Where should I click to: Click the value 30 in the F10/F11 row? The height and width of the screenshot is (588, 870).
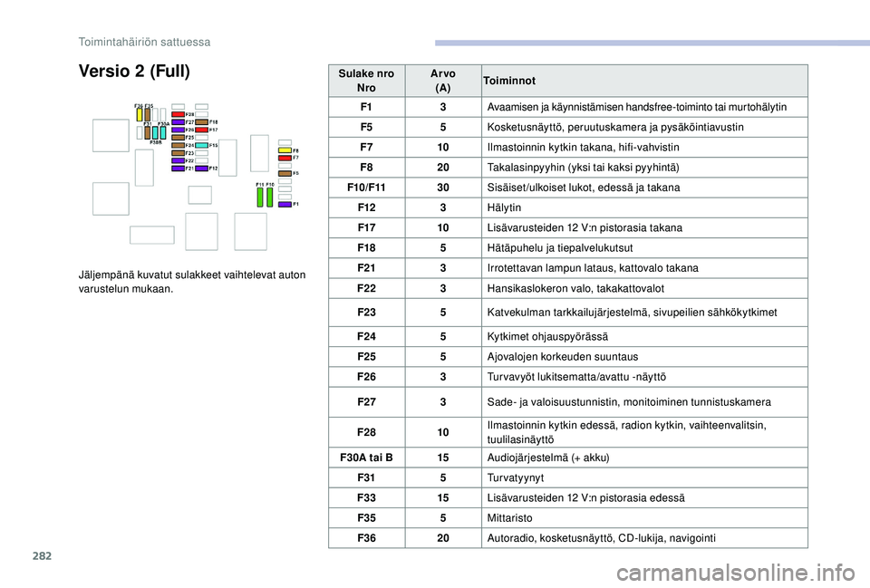point(443,188)
